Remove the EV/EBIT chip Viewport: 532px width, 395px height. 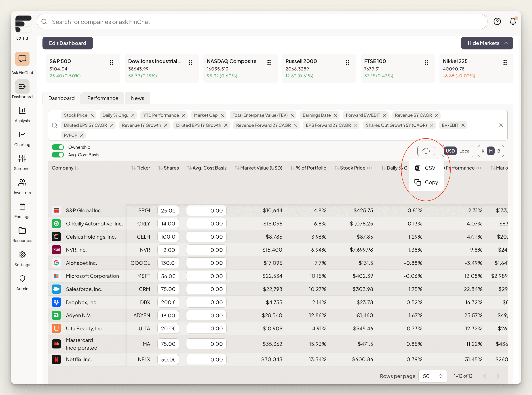(463, 125)
